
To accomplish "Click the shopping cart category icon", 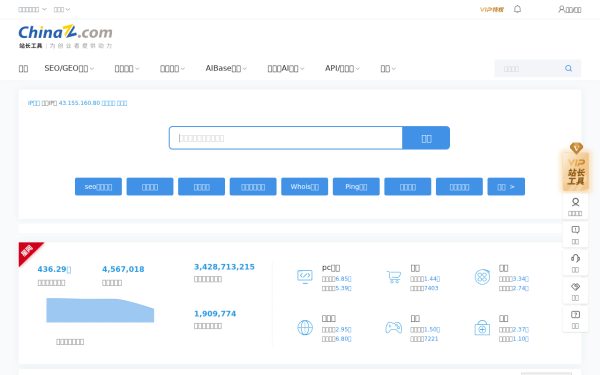I will [x=394, y=276].
